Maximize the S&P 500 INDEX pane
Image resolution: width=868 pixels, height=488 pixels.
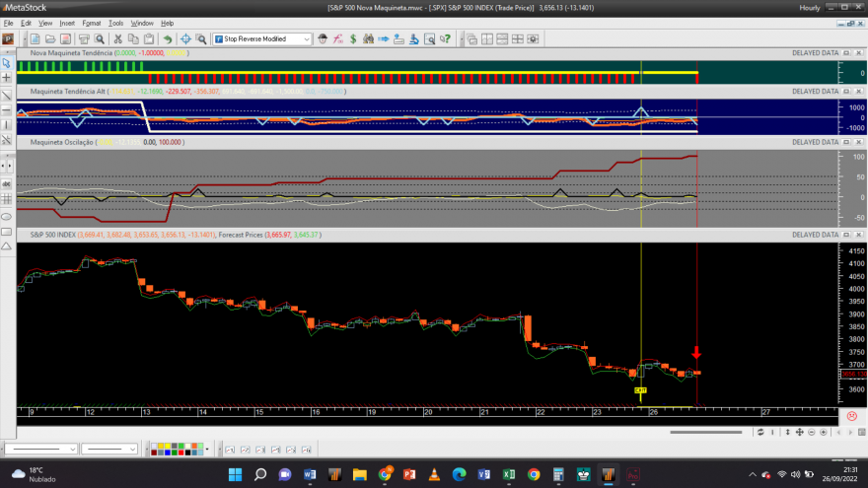846,235
